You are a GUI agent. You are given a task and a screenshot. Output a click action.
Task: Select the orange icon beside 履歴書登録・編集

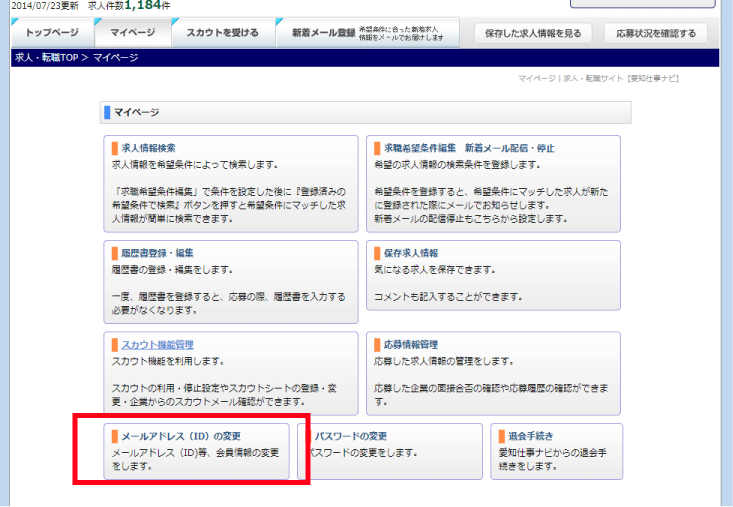tap(114, 253)
